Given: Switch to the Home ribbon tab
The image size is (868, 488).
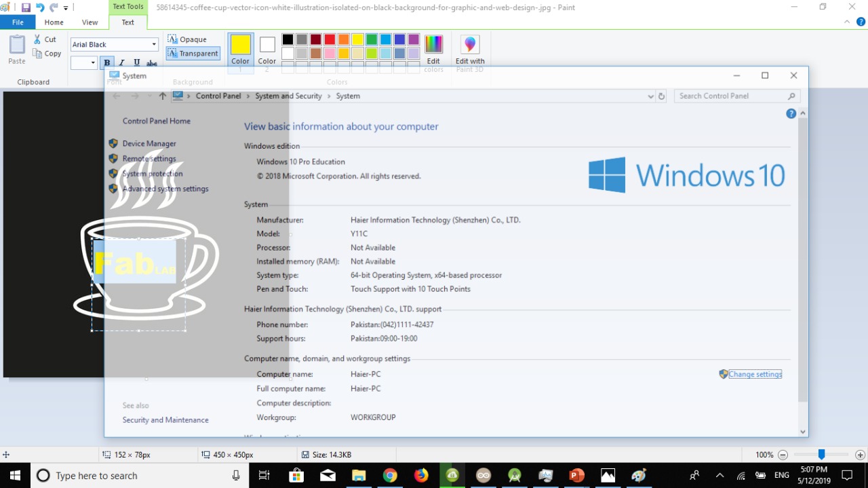Looking at the screenshot, I should click(54, 22).
